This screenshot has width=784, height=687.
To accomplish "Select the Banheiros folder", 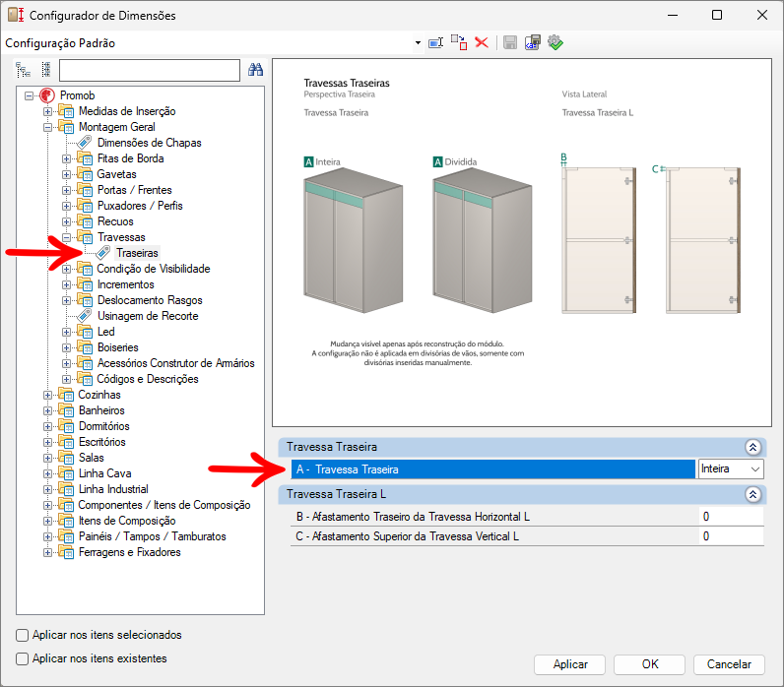I will 101,410.
